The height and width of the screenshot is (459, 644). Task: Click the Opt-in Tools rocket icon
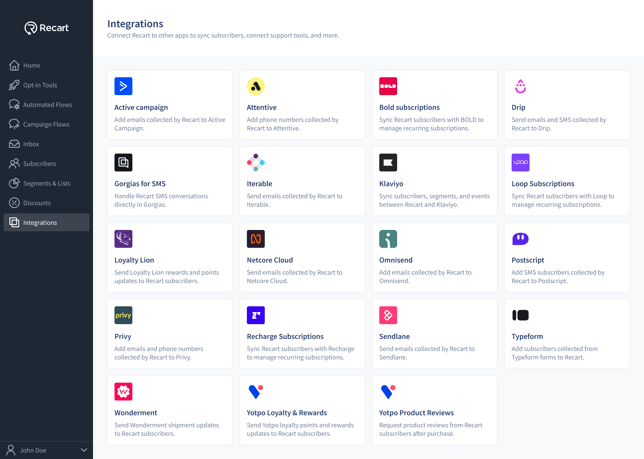click(14, 85)
